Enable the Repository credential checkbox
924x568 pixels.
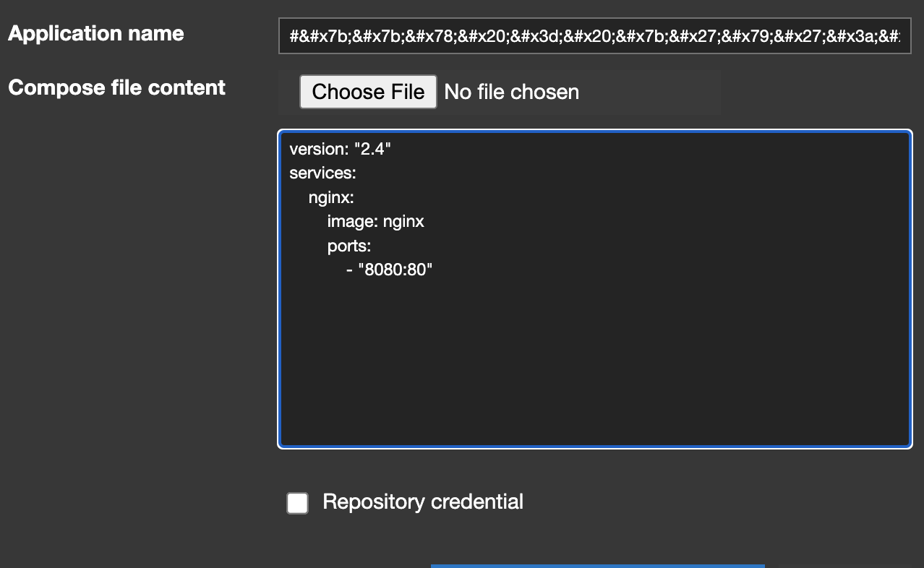[297, 503]
